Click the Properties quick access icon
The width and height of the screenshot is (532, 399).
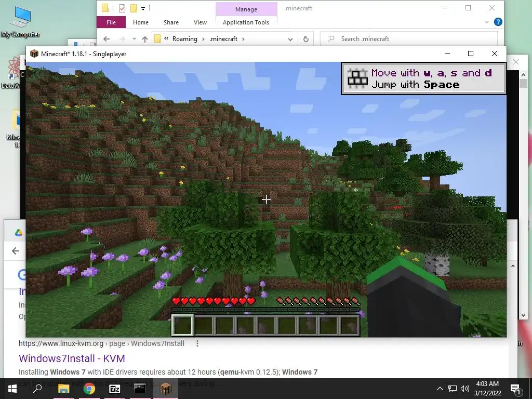pyautogui.click(x=122, y=8)
